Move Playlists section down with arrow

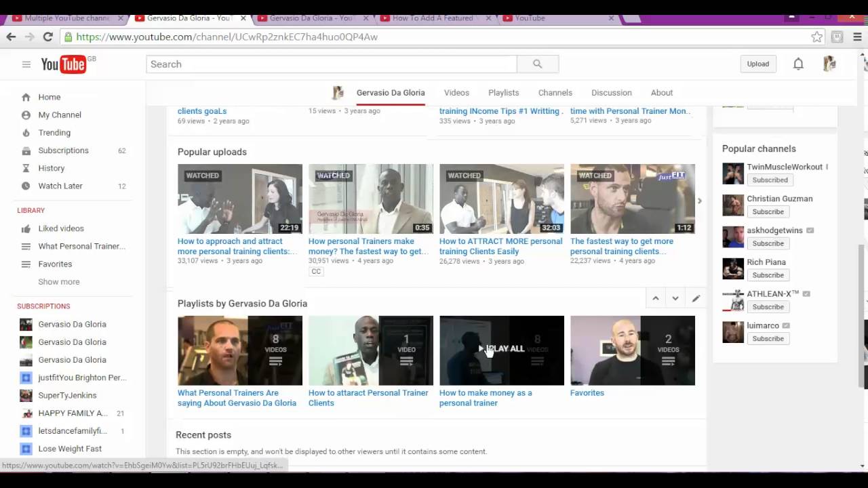675,298
